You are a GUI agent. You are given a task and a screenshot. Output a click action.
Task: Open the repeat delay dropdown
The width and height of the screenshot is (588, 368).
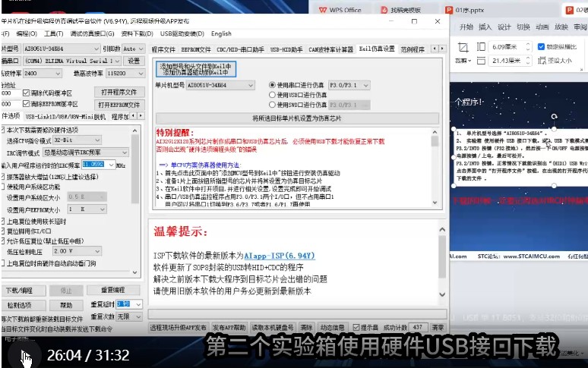(129, 304)
